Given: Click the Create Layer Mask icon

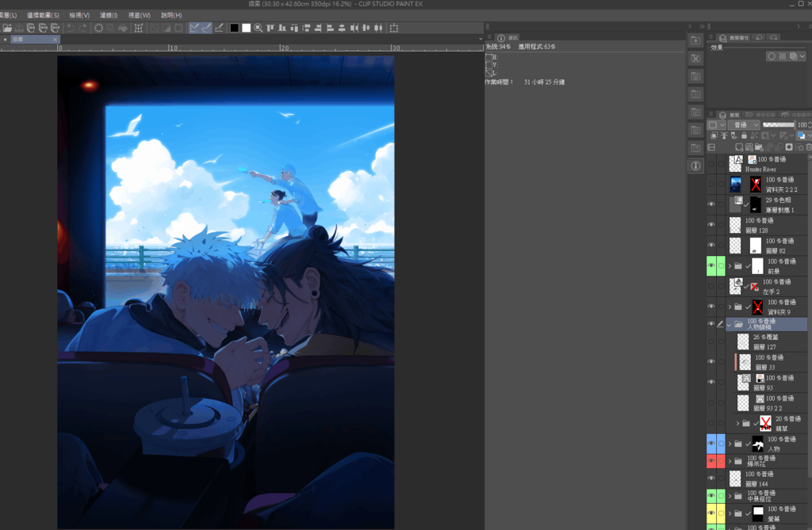Looking at the screenshot, I should pyautogui.click(x=789, y=147).
